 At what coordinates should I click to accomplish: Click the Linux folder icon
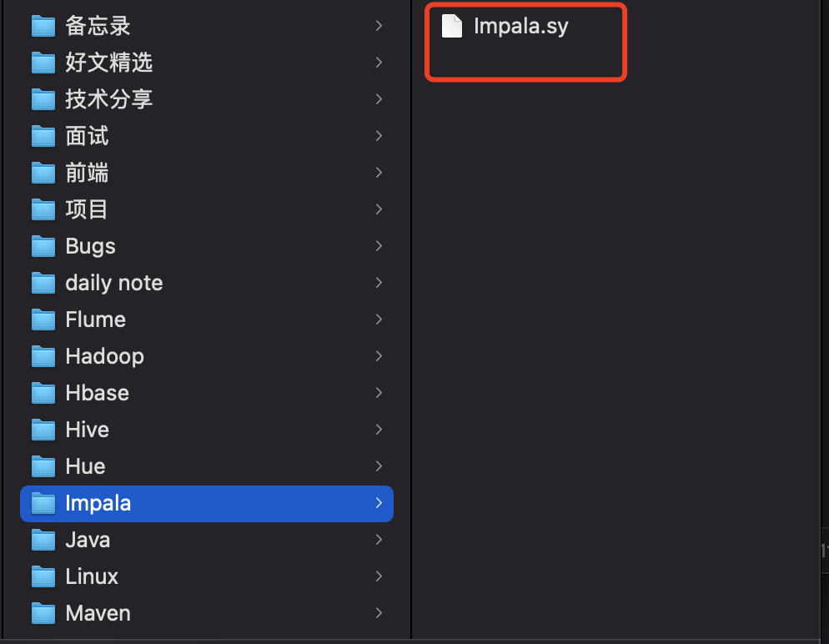coord(43,576)
